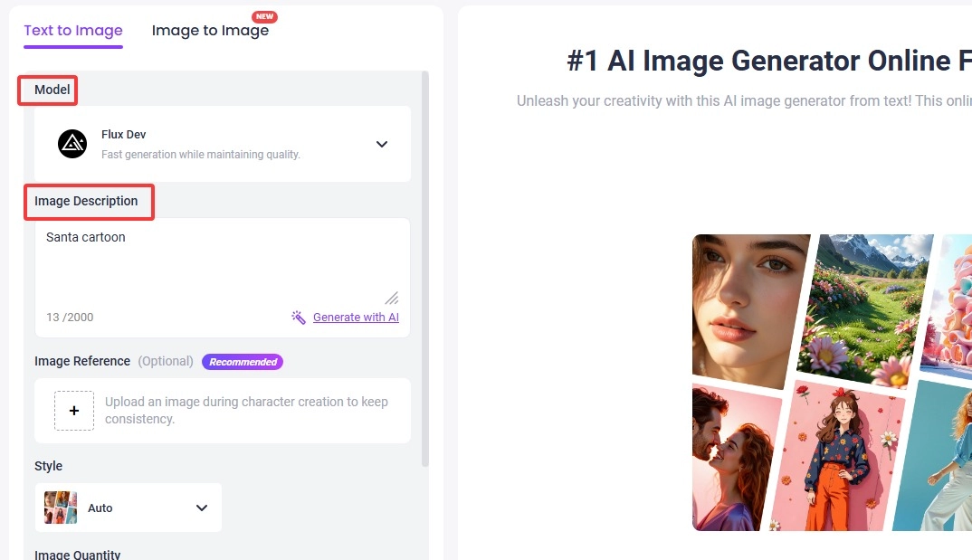972x560 pixels.
Task: Switch to the Text to Image tab
Action: 73,30
